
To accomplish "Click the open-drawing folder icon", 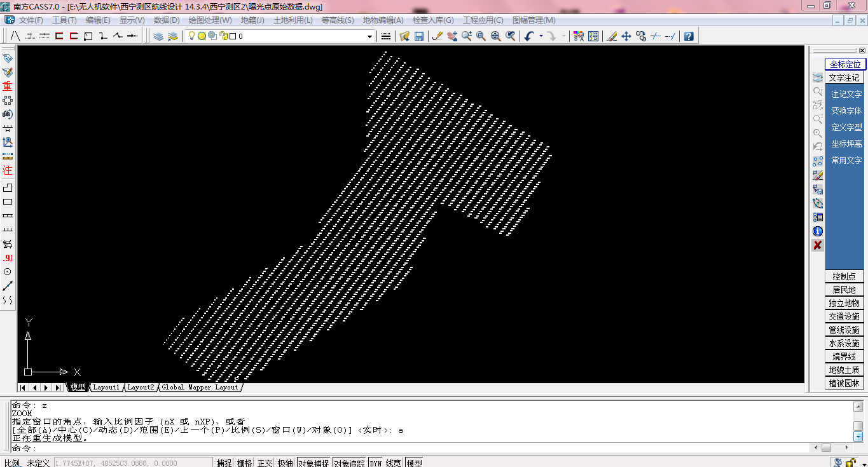I will coord(404,36).
